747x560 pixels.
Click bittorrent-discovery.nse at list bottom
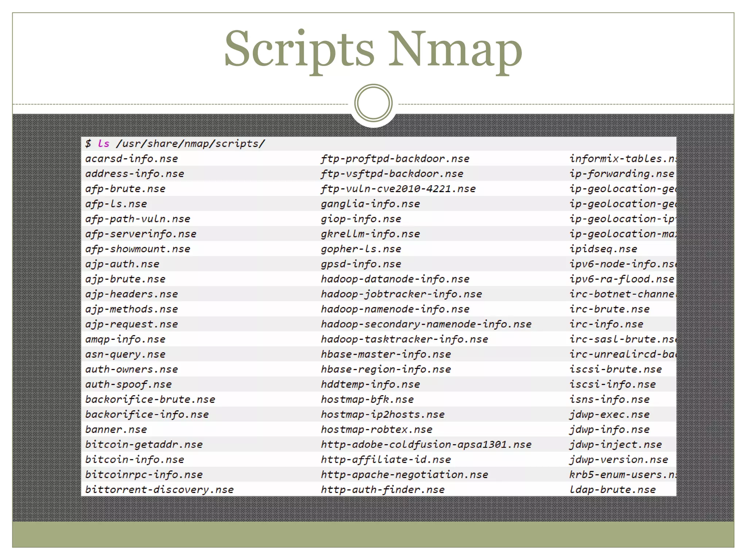159,490
